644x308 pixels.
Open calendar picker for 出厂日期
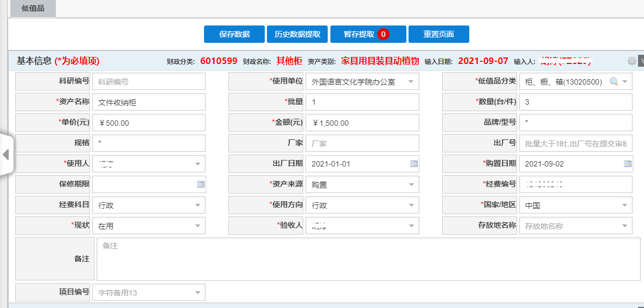click(413, 164)
